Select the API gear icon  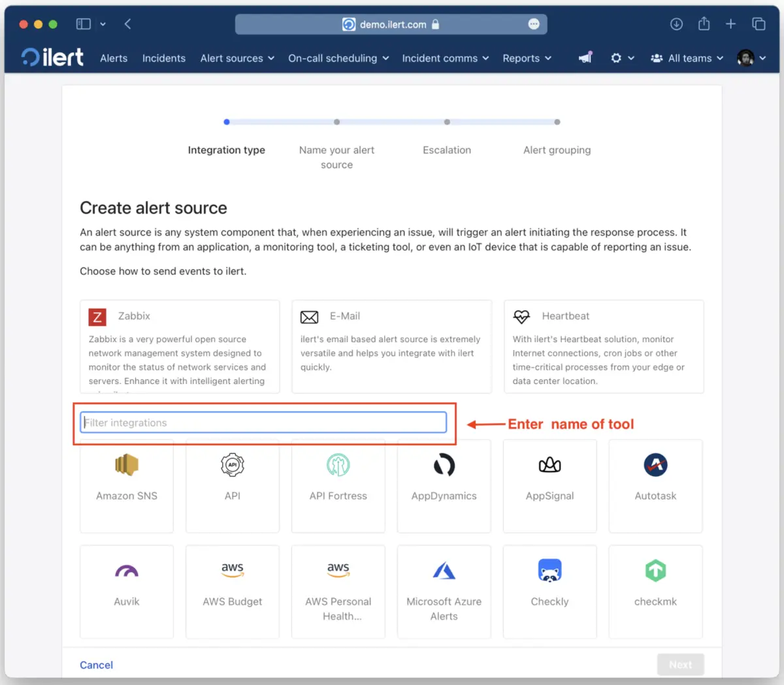pyautogui.click(x=233, y=465)
